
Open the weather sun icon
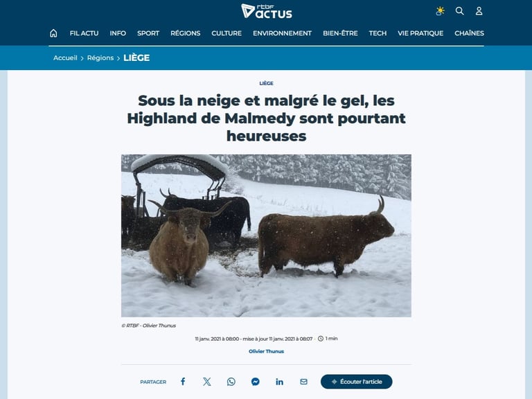click(440, 11)
